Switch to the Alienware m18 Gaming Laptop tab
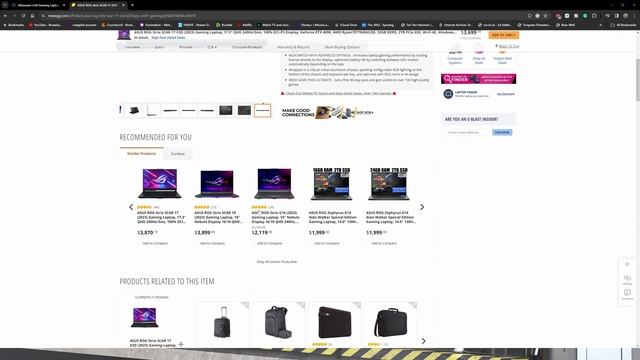 click(38, 5)
